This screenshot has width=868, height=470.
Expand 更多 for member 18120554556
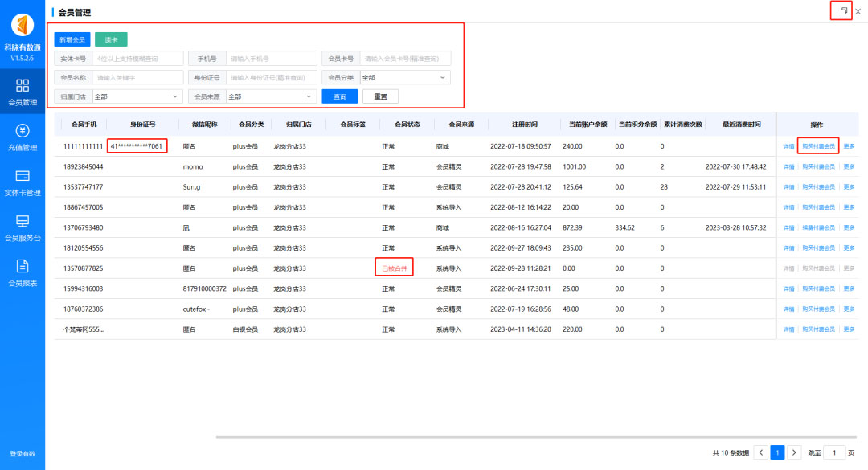coord(849,248)
